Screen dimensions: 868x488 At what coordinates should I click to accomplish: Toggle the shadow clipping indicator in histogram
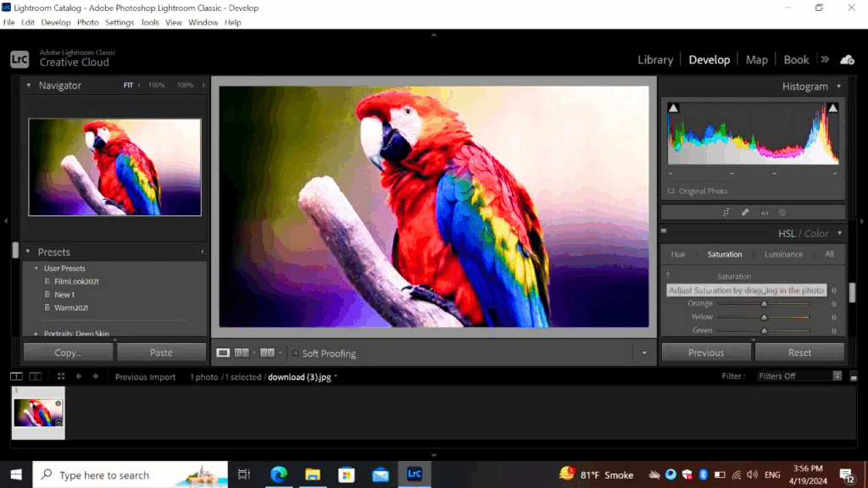tap(673, 108)
